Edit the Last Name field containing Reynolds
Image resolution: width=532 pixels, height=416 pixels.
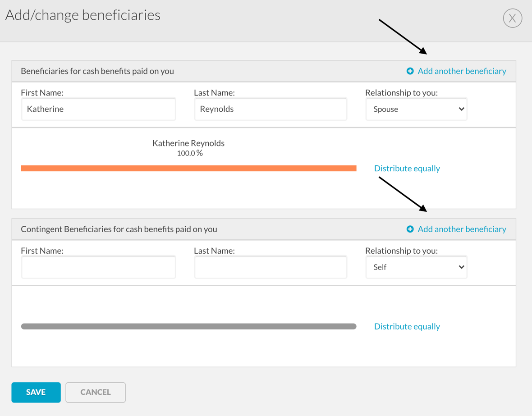pos(271,110)
